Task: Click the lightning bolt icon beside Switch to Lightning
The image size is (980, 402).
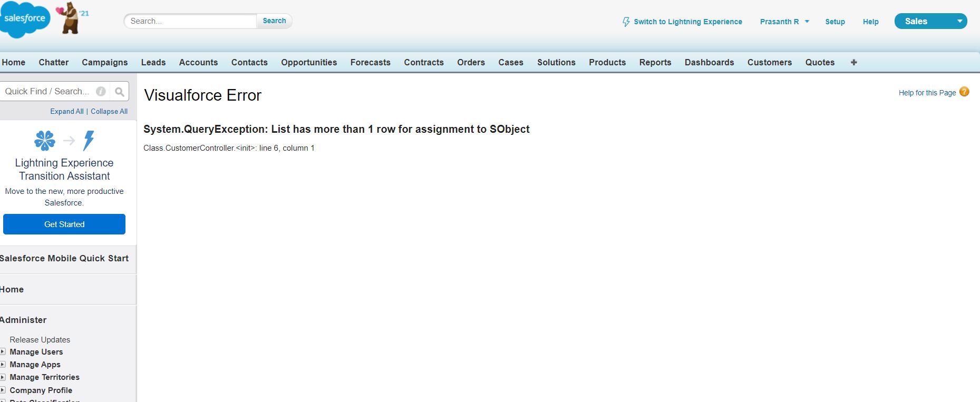Action: tap(626, 22)
